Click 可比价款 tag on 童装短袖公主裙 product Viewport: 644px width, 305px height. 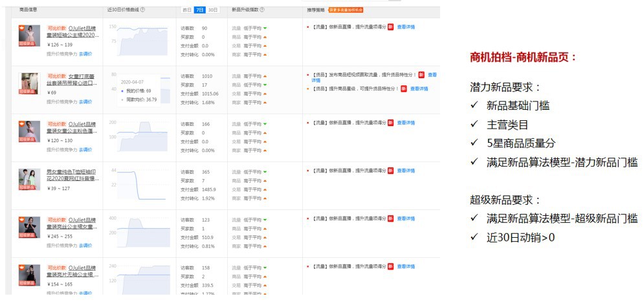click(57, 28)
